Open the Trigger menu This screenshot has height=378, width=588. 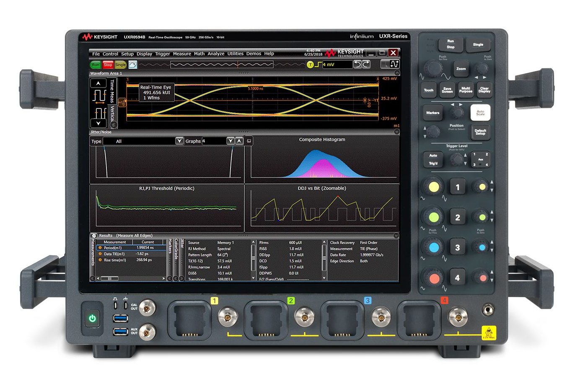[163, 54]
